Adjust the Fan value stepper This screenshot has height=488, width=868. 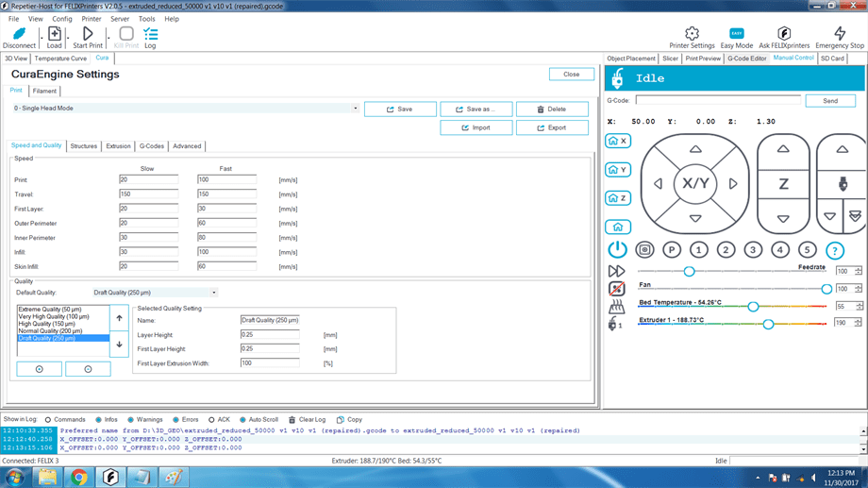(x=858, y=289)
